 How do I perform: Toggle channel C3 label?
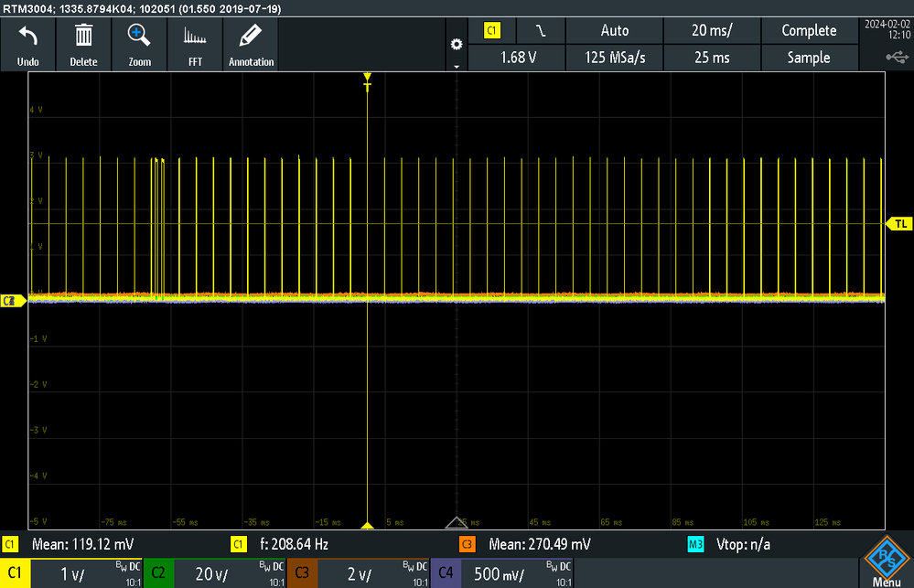[302, 573]
